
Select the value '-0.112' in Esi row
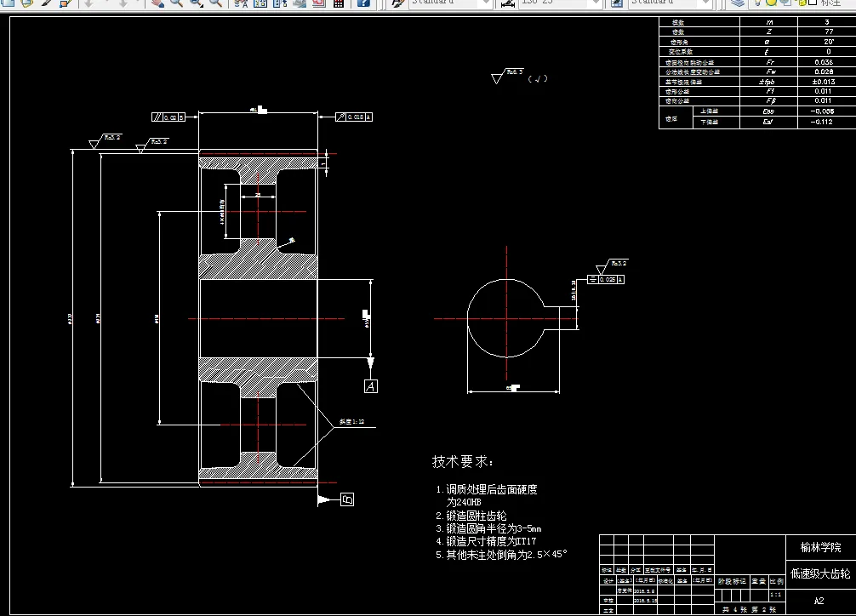[x=822, y=122]
